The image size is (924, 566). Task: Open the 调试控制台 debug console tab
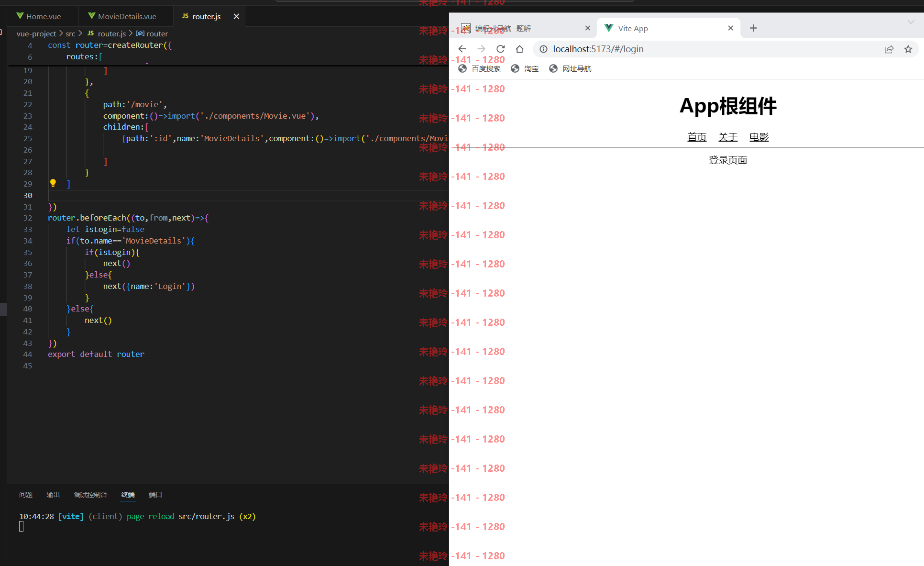90,495
